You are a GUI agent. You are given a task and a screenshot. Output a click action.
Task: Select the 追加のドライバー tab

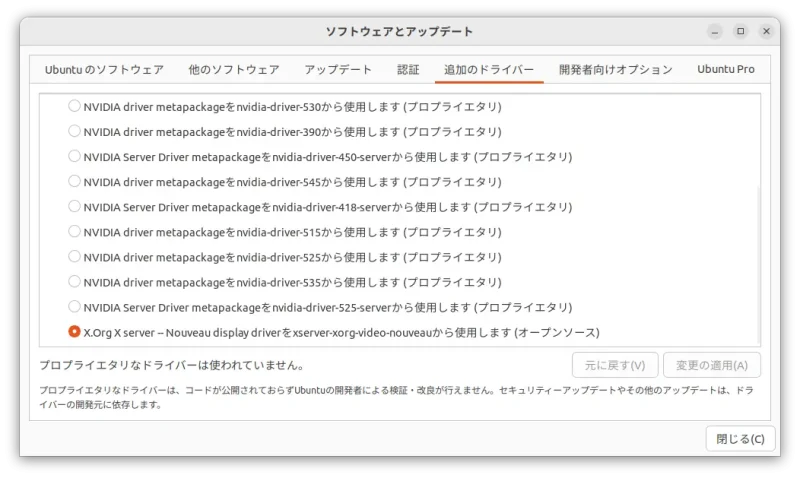point(489,69)
